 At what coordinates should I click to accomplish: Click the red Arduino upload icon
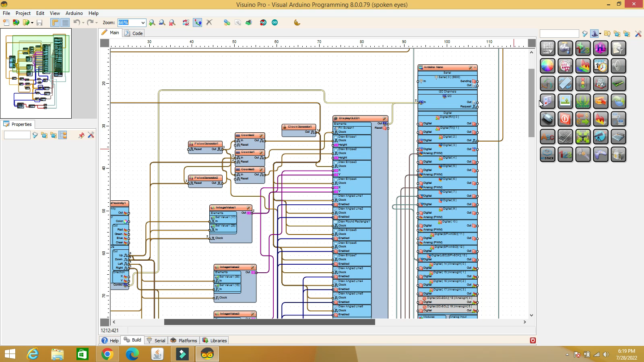click(263, 23)
